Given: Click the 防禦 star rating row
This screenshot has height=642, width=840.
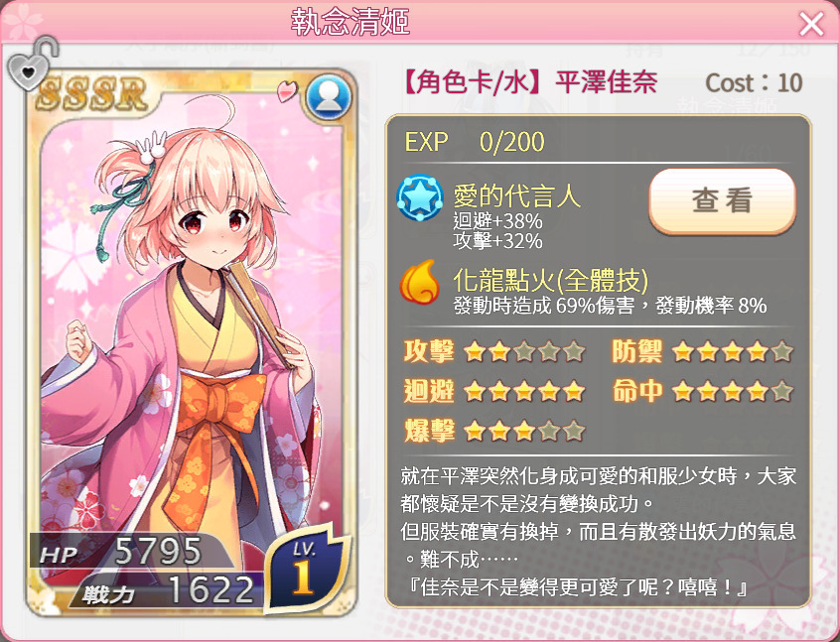Looking at the screenshot, I should pyautogui.click(x=702, y=352).
